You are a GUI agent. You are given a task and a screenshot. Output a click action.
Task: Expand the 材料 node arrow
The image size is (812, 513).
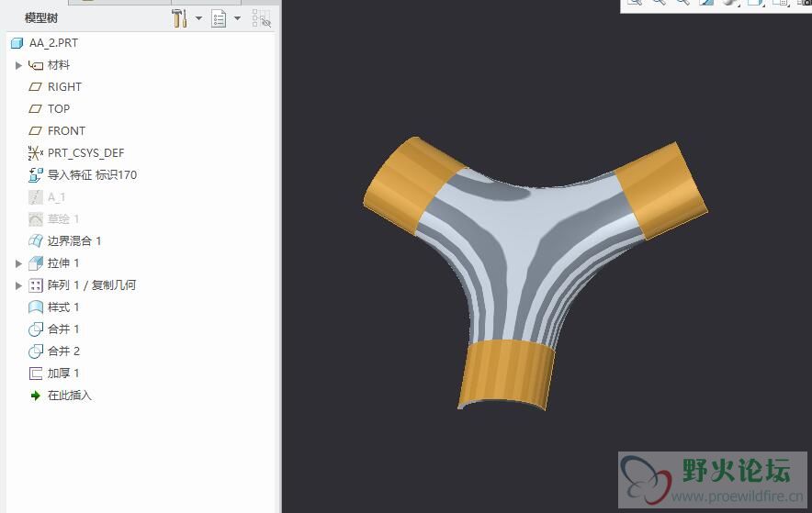[x=18, y=65]
